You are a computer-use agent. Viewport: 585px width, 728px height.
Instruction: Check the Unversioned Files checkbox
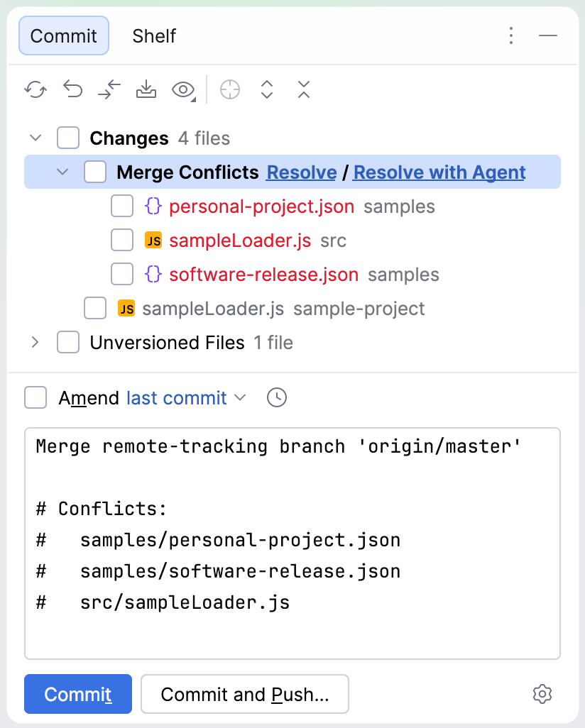pos(68,343)
